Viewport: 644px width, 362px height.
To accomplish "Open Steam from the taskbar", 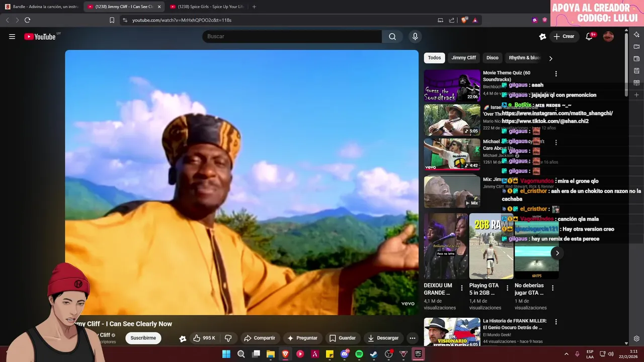I will point(374,354).
